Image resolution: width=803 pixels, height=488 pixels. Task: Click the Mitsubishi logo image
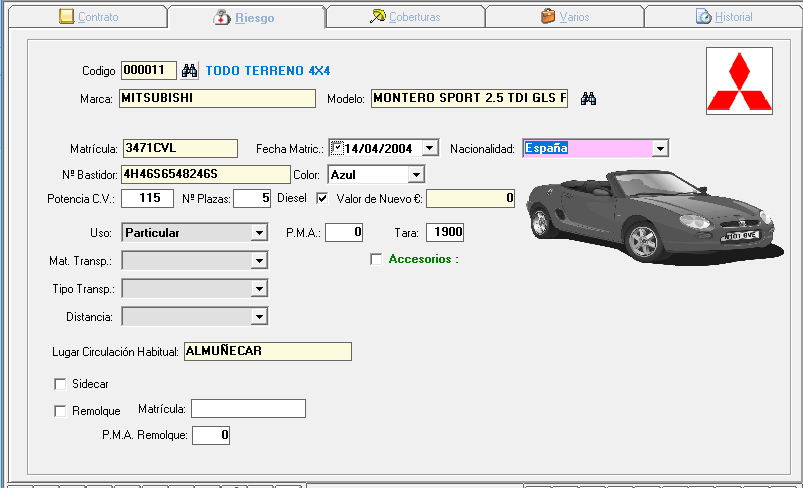(739, 81)
